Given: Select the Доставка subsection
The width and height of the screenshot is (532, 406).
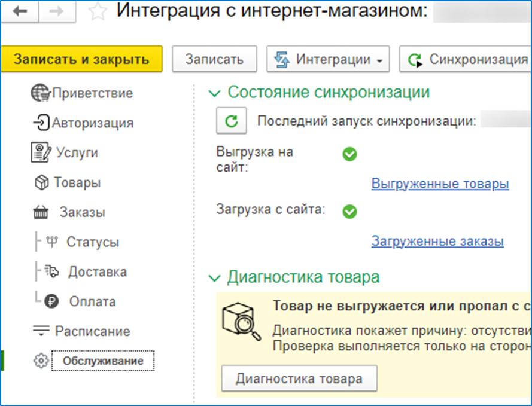Looking at the screenshot, I should pyautogui.click(x=98, y=272).
